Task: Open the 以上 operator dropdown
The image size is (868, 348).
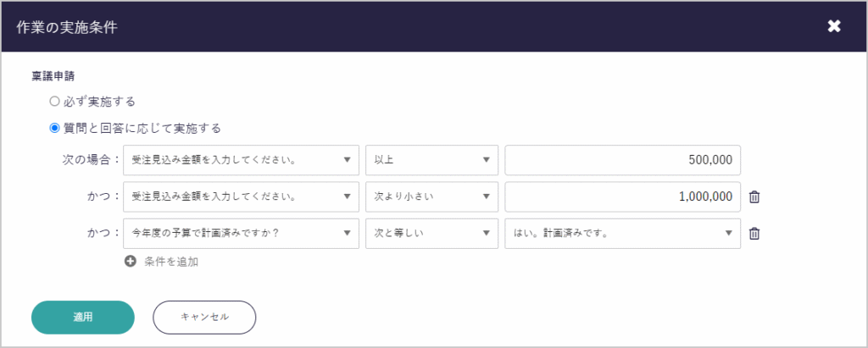Action: pyautogui.click(x=431, y=159)
